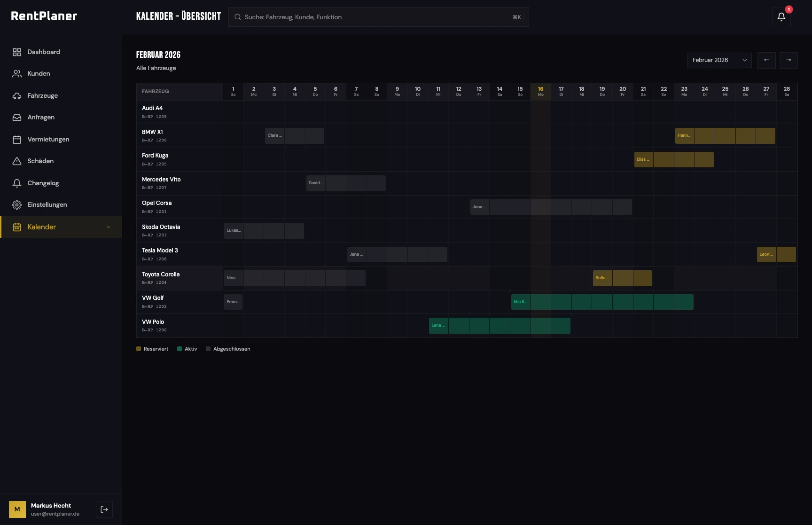Screen dimensions: 812x525
Task: Open Kunden in the sidebar
Action: click(39, 74)
